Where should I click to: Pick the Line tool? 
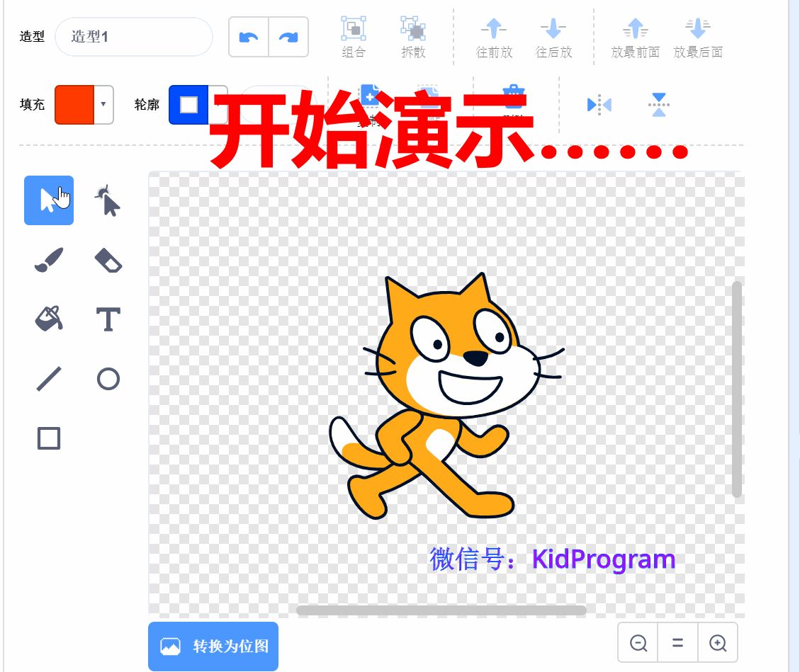pos(49,379)
